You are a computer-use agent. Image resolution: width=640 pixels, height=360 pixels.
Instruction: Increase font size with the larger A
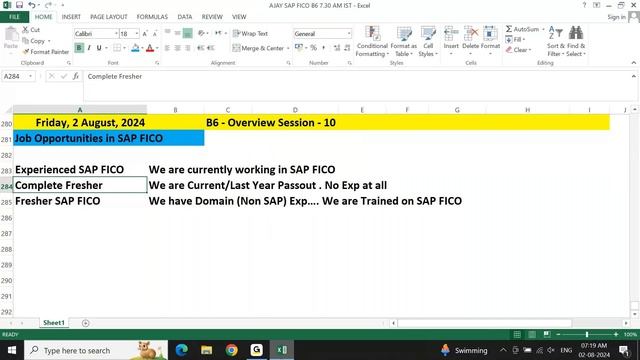click(144, 34)
